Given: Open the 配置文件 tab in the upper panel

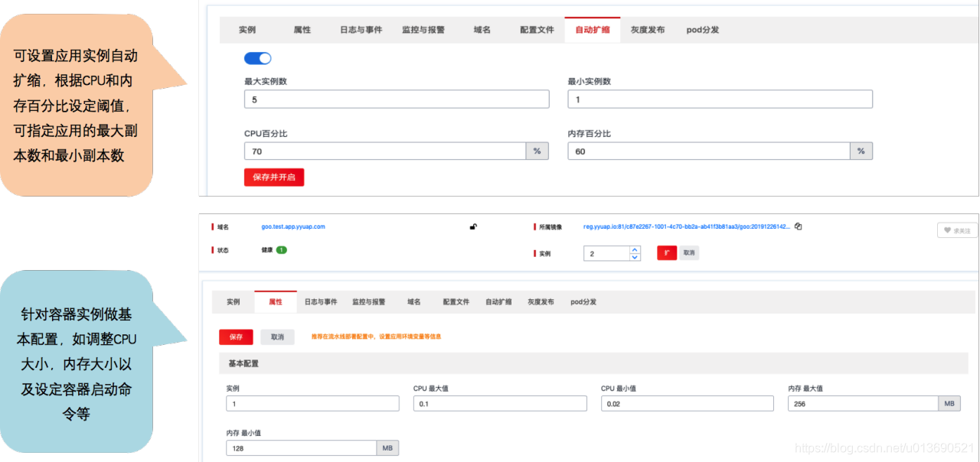Looking at the screenshot, I should tap(537, 30).
